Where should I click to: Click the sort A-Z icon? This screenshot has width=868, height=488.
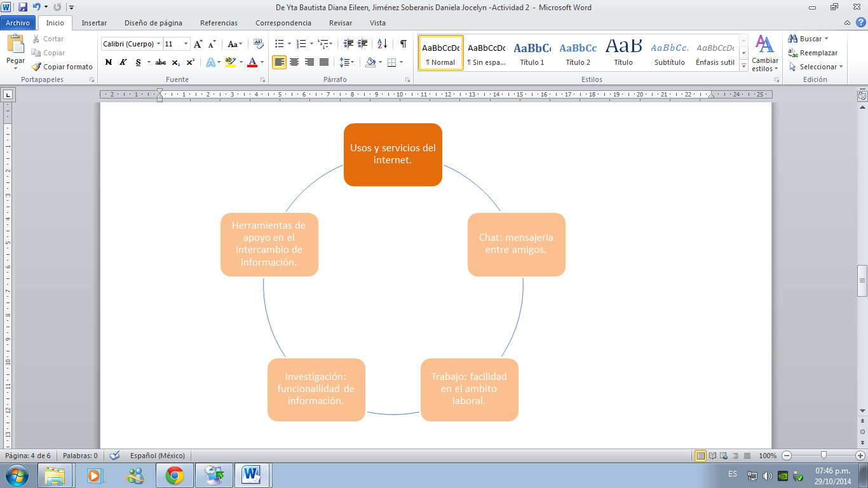click(x=382, y=44)
